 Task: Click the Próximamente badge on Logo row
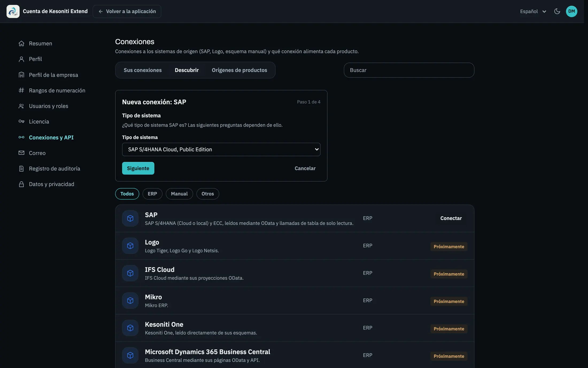point(449,246)
